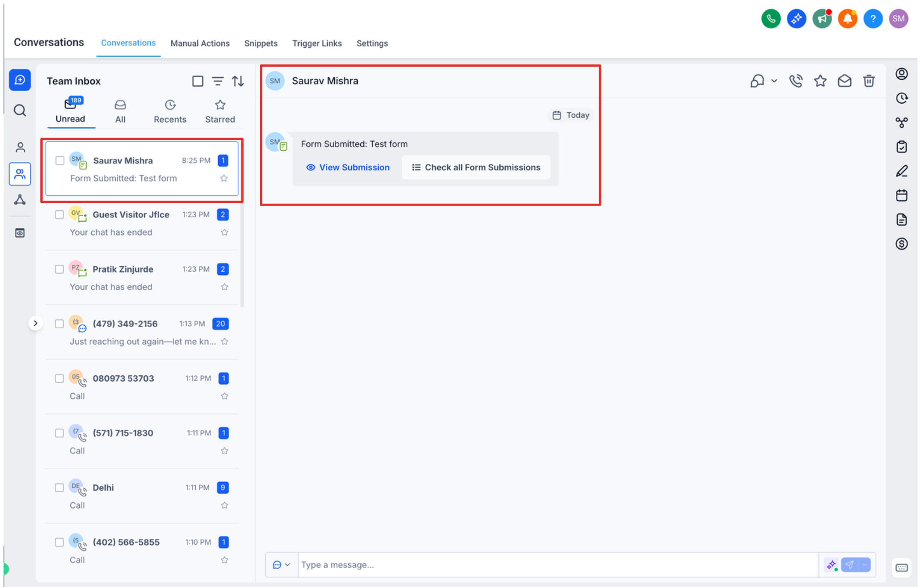
Task: Open the payments panel with the dollar icon
Action: [902, 244]
